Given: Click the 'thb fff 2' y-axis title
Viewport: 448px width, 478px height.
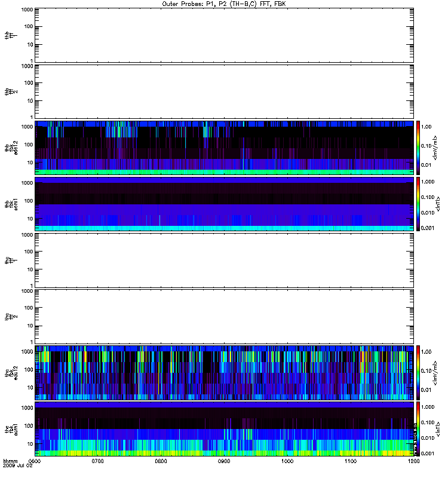Looking at the screenshot, I should point(11,92).
